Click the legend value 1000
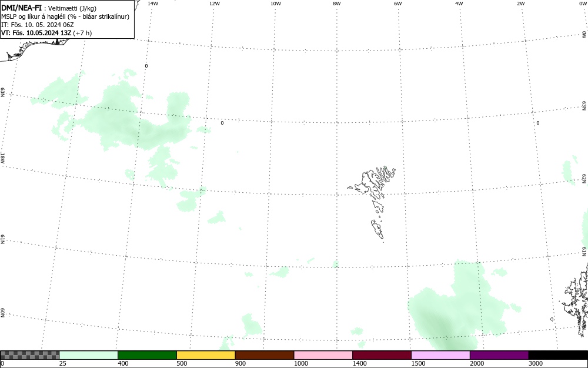Image resolution: width=588 pixels, height=368 pixels. pos(301,363)
